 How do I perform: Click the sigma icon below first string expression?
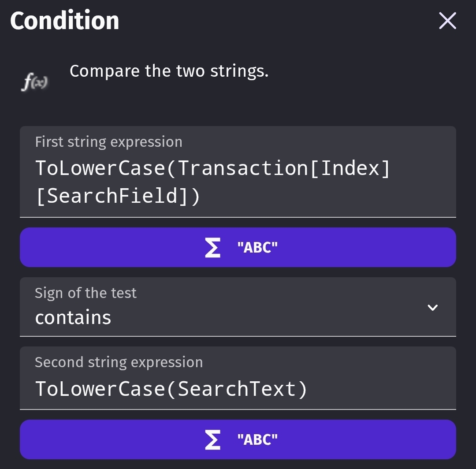pos(213,248)
